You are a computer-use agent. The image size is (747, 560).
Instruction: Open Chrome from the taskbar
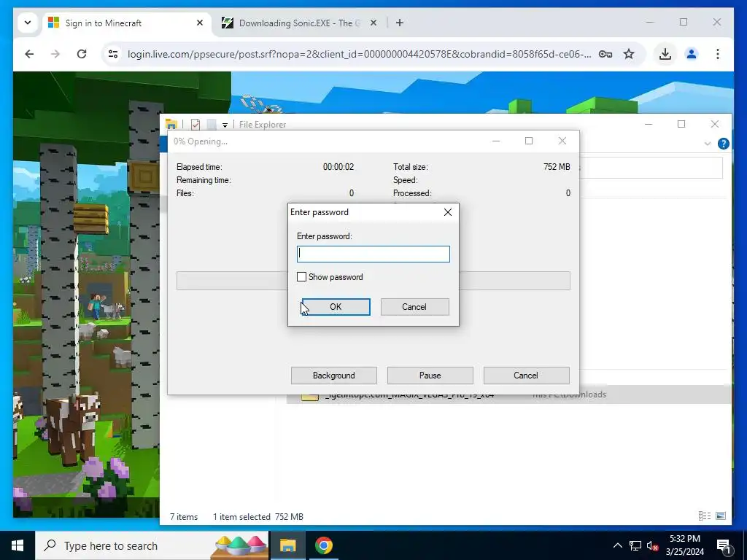coord(323,545)
